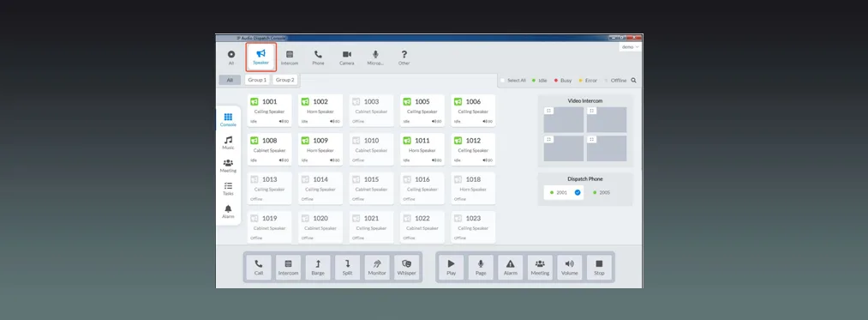This screenshot has height=320, width=868.
Task: Click the Whisper action button
Action: (x=406, y=268)
